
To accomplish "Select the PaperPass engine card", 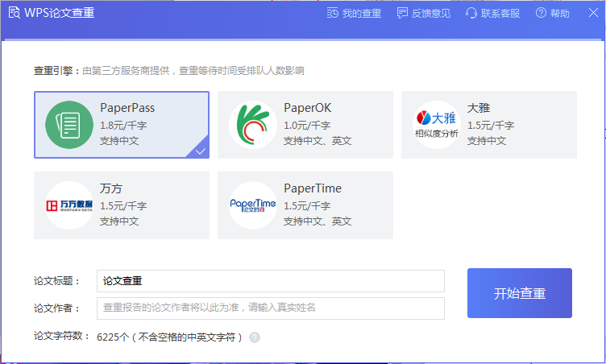I will (x=122, y=125).
